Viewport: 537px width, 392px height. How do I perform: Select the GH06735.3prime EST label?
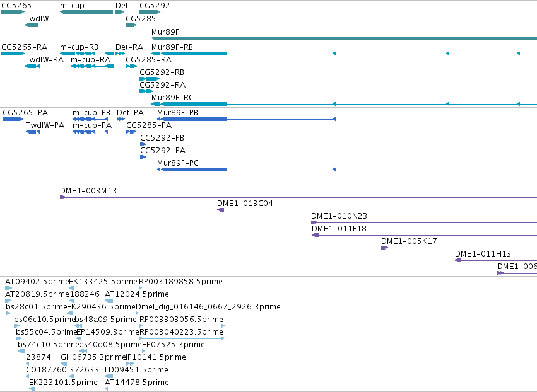[x=94, y=358]
